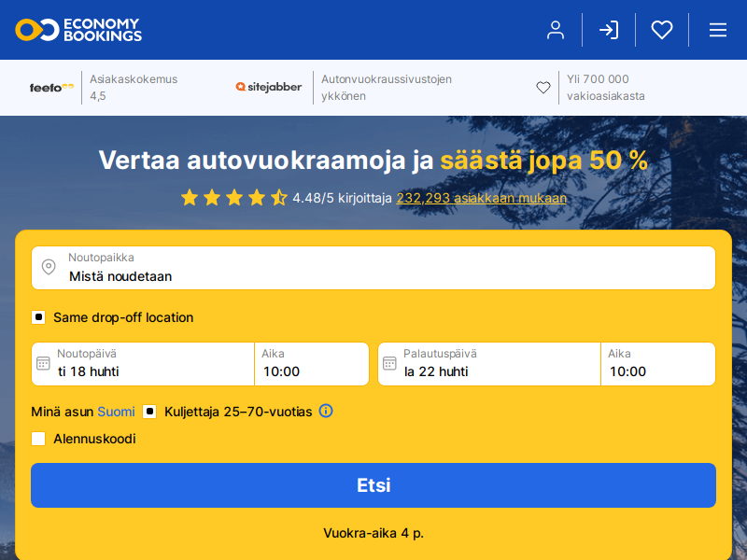Open pickup time 10:00 dropdown
747x560 pixels.
click(x=312, y=364)
